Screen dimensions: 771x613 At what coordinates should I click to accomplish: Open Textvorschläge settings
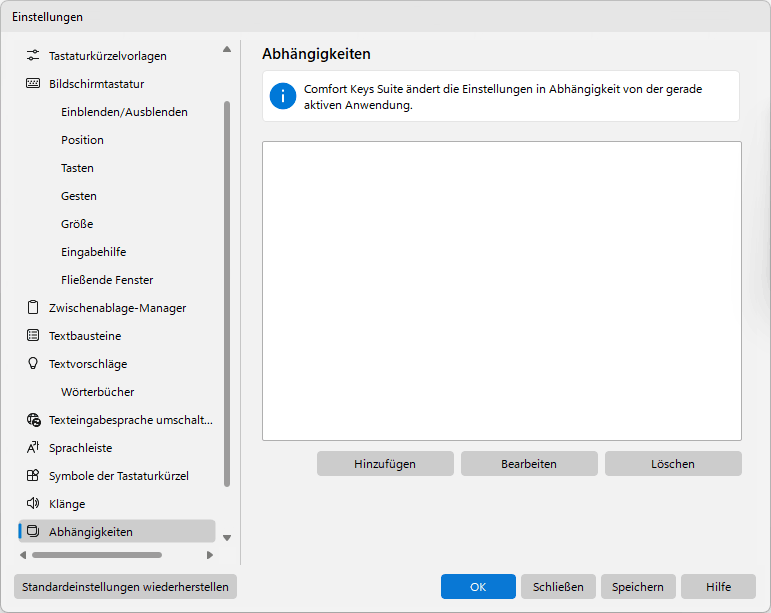point(88,364)
